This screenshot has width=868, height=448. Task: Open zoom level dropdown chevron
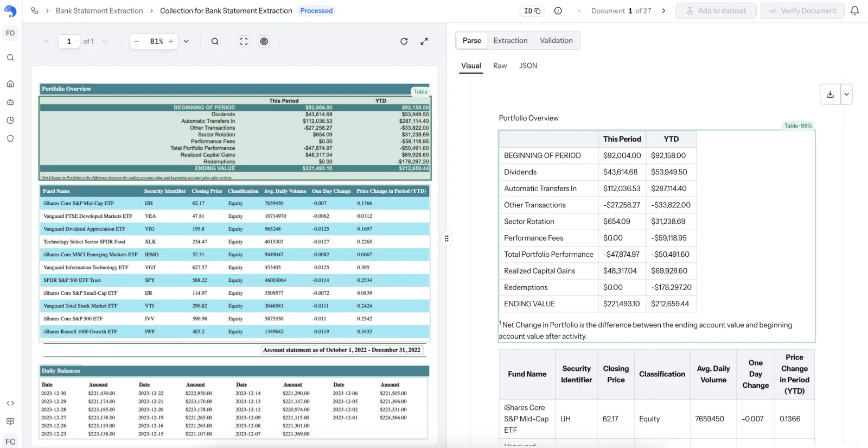tap(186, 41)
